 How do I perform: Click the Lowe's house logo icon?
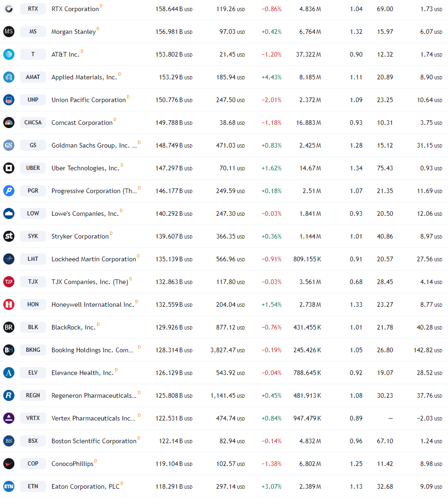point(9,213)
